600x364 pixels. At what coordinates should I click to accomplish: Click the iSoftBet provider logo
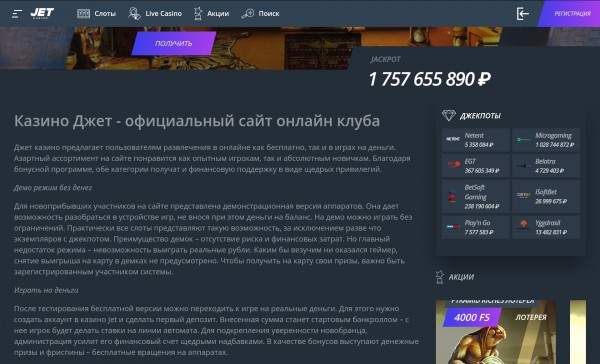tap(523, 195)
